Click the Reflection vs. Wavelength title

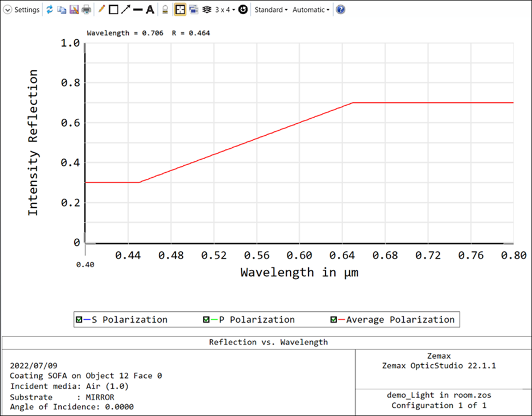[268, 342]
